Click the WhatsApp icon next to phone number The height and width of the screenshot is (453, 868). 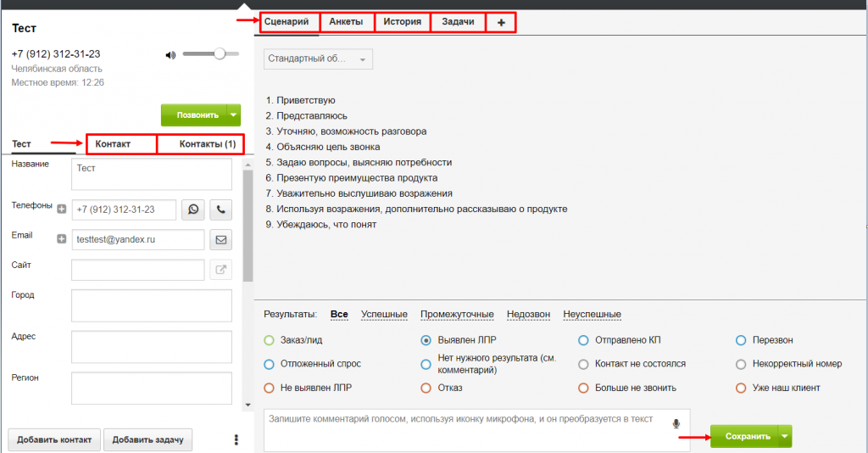[x=193, y=210]
